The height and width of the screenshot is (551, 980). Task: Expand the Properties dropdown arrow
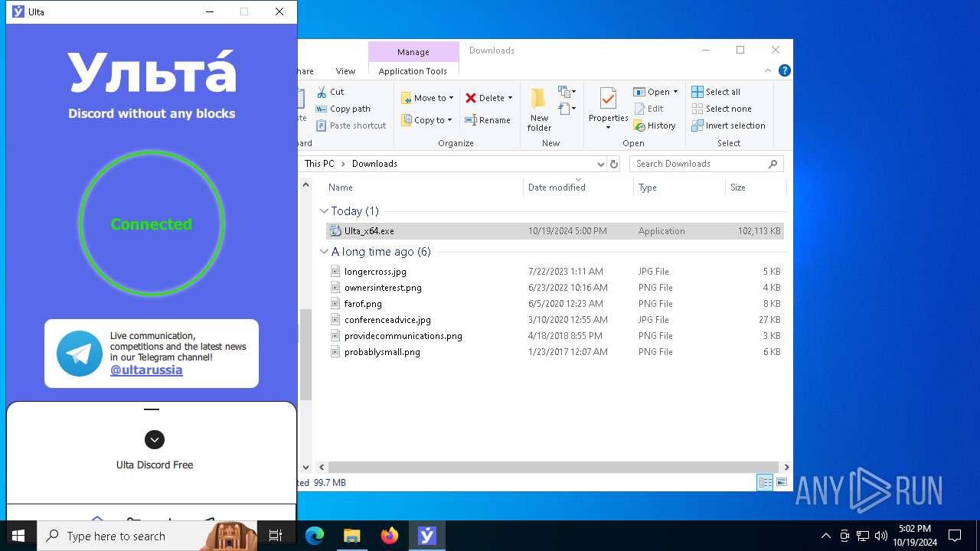point(608,127)
